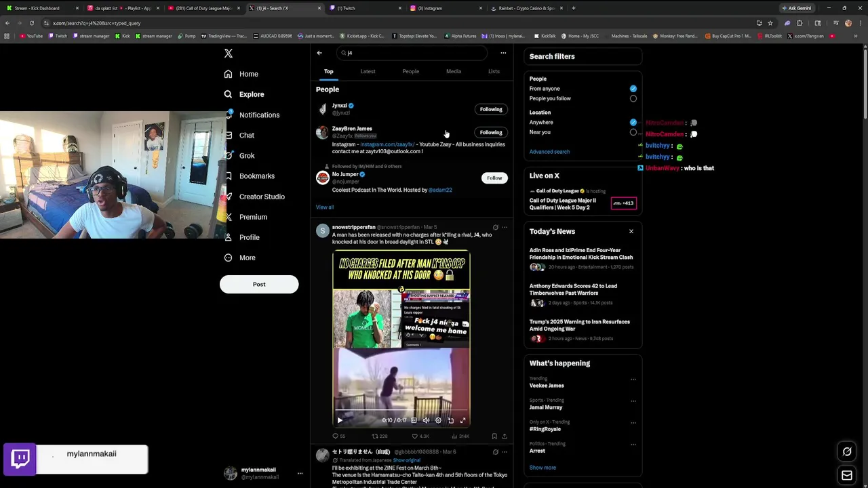Dismiss Today's News panel
This screenshot has height=488, width=868.
[631, 232]
